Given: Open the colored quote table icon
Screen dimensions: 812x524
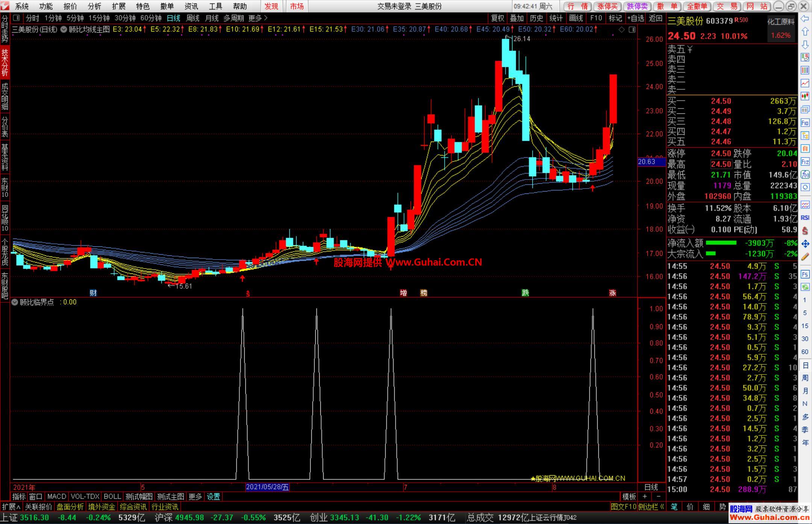Looking at the screenshot, I should tap(805, 70).
